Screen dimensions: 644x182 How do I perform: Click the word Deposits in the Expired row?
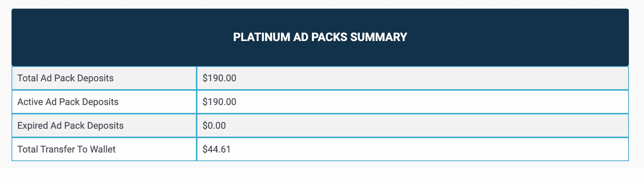coord(106,126)
